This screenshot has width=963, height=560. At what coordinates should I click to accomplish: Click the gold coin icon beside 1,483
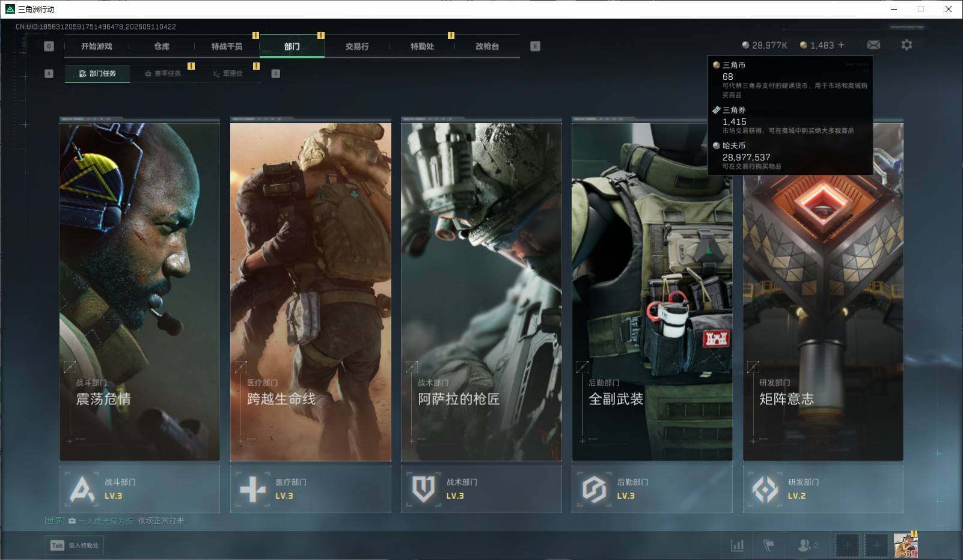tap(804, 45)
